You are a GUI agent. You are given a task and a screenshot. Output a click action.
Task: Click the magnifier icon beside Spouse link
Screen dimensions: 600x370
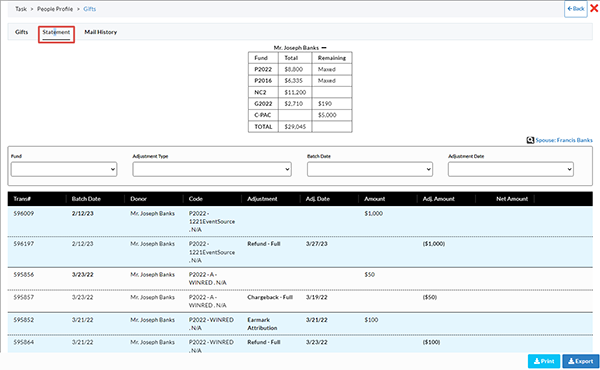tap(530, 140)
